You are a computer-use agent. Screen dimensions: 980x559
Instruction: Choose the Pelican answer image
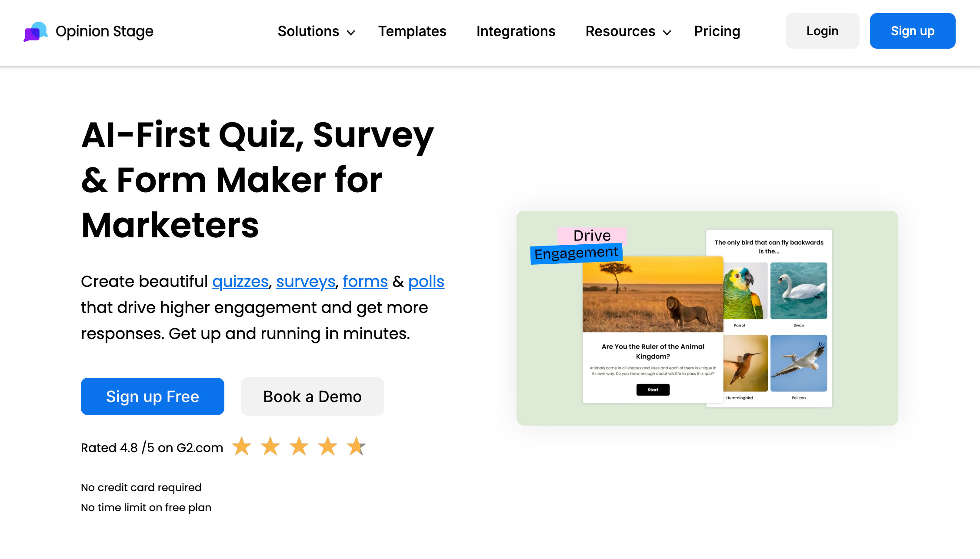(798, 363)
